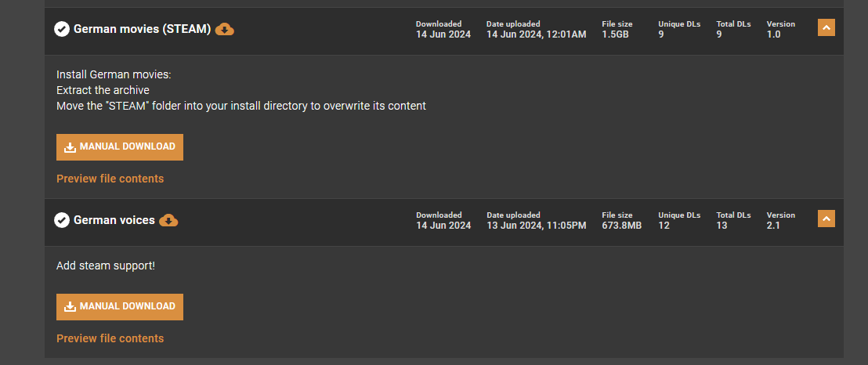Click the cloud download icon for German voices
The width and height of the screenshot is (868, 365).
(x=168, y=220)
